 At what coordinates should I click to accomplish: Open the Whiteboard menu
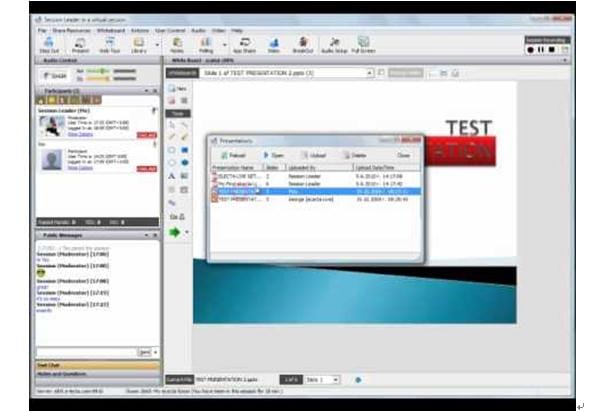[x=111, y=30]
